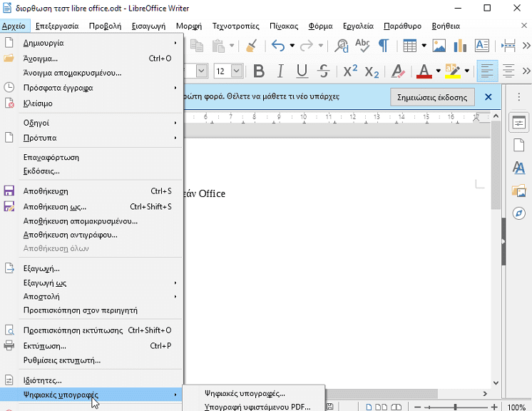
Task: Open the sidebar Properties deck
Action: pos(518,123)
